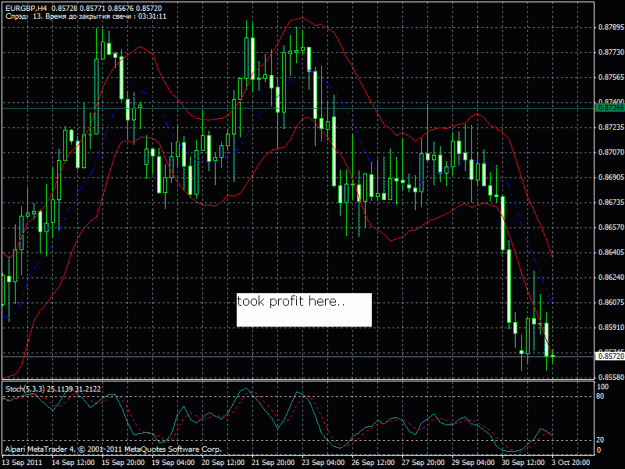Click the 0.87730 price scale label
625x469 pixels.
[x=611, y=52]
